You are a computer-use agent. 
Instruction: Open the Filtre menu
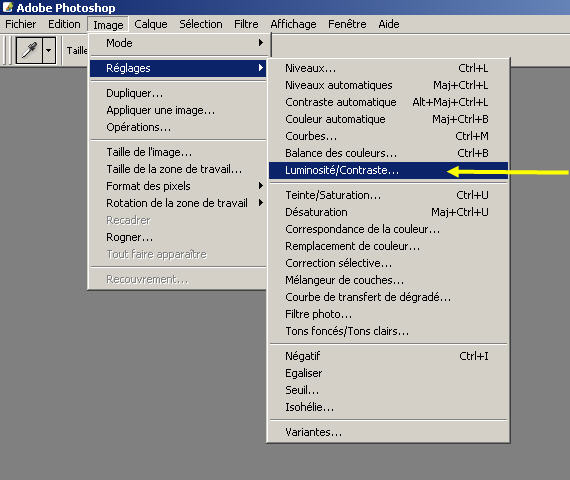[246, 24]
